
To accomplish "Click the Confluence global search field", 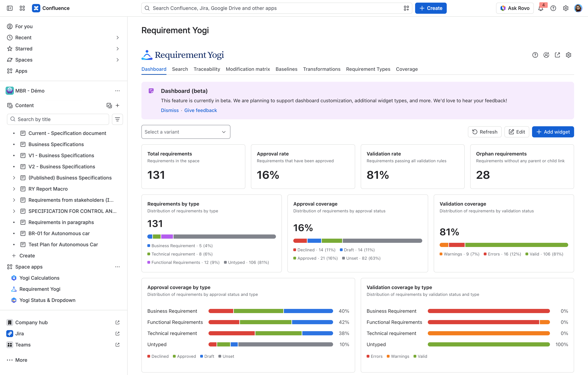I will tap(277, 8).
